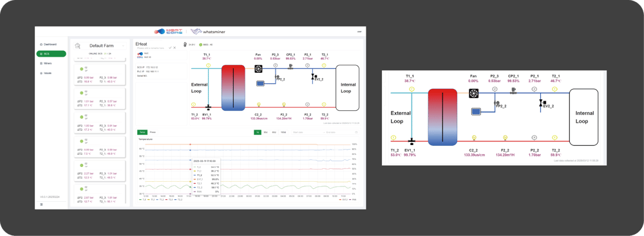Click green indicator beside 6663 : 40
The image size is (644, 236).
200,44
